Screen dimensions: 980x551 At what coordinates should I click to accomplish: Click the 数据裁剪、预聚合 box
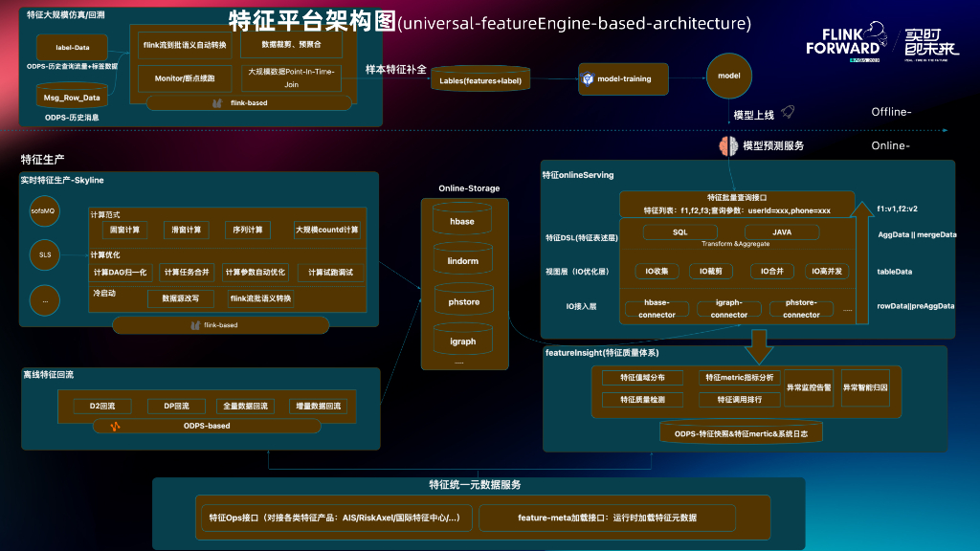[291, 44]
